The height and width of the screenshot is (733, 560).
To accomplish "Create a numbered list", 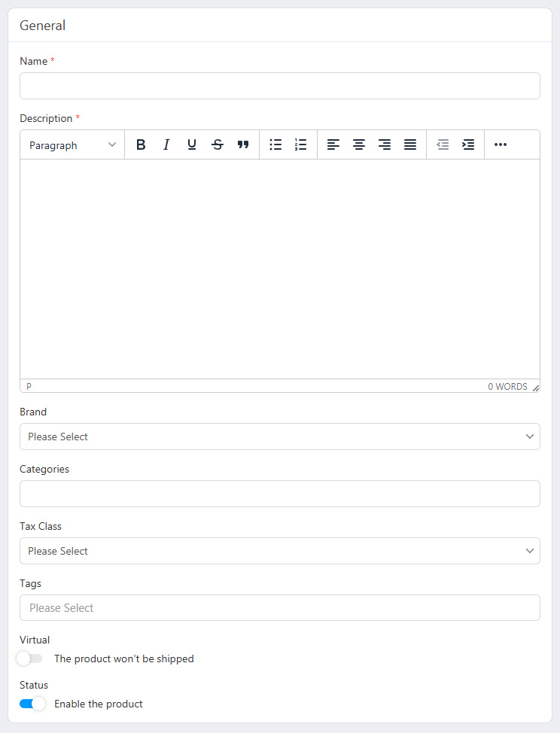I will pyautogui.click(x=301, y=144).
